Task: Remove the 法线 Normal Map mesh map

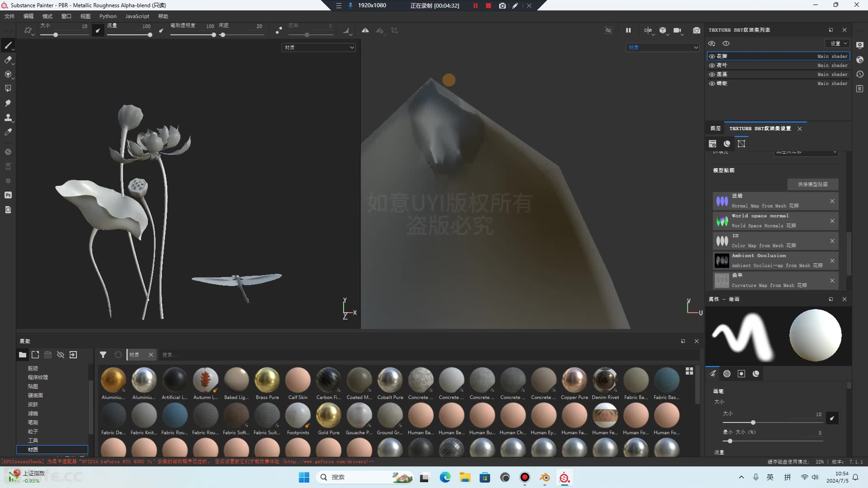Action: pos(832,201)
